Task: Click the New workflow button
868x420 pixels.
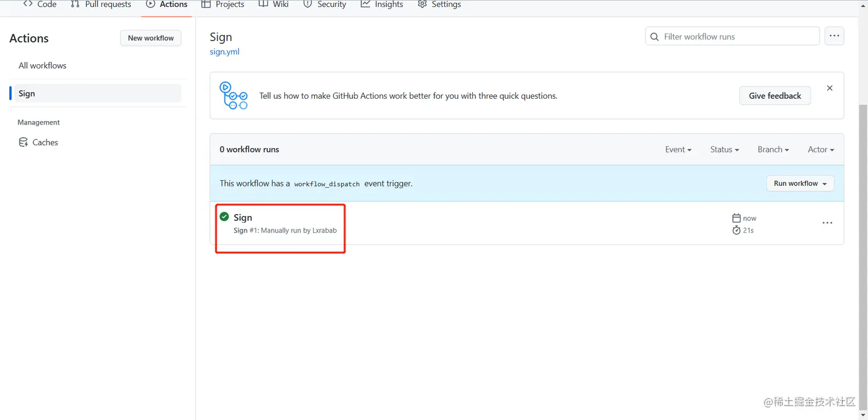Action: coord(150,38)
